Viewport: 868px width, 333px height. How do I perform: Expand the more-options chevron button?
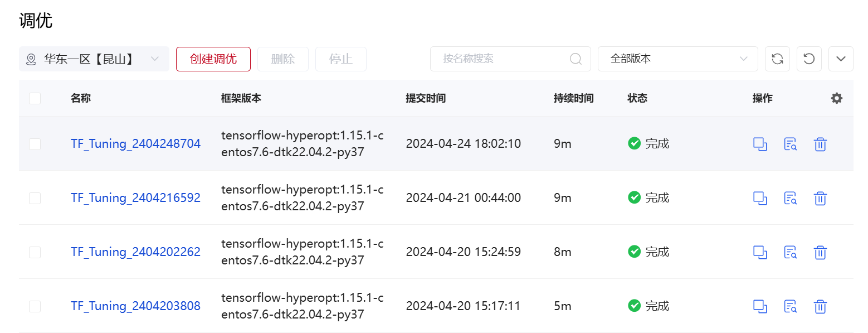tap(841, 59)
